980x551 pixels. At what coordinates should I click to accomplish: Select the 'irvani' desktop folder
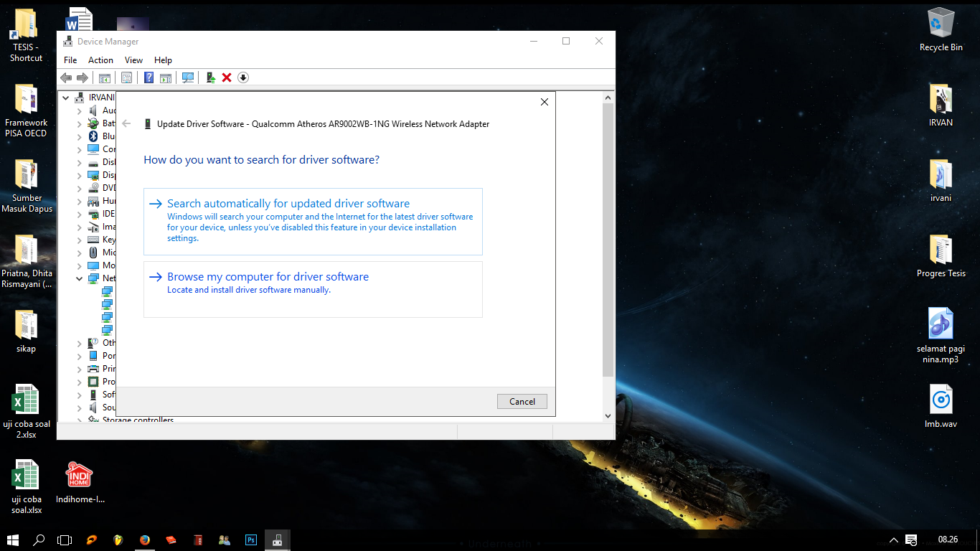[x=941, y=180]
